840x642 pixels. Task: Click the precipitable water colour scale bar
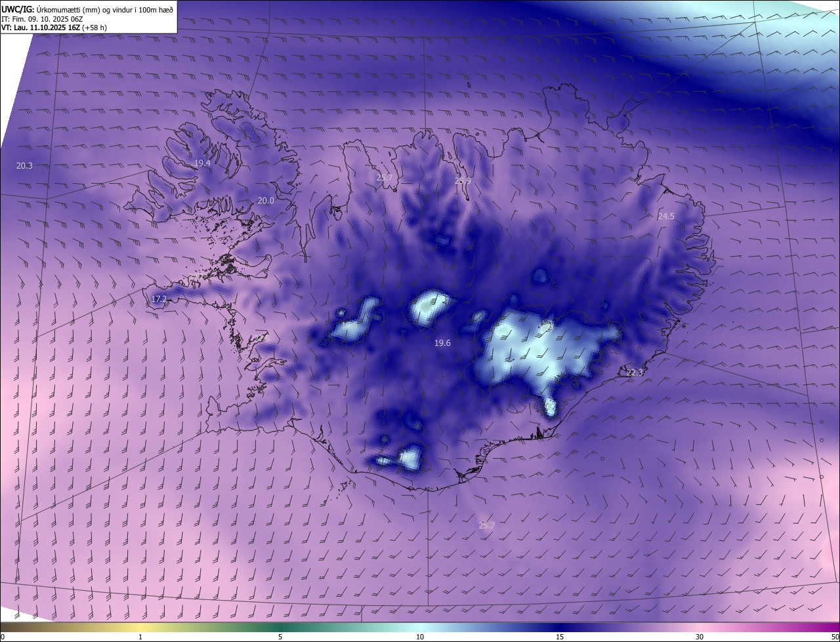click(x=420, y=628)
